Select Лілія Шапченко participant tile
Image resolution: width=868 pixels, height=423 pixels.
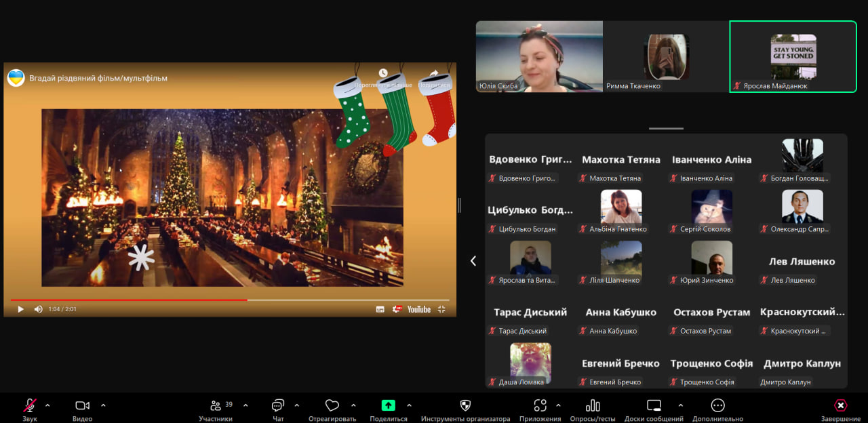[621, 262]
